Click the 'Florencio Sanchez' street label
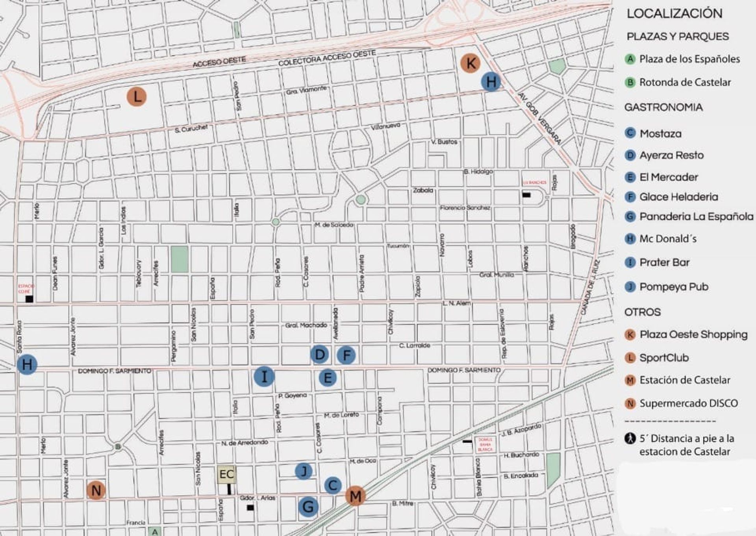 pyautogui.click(x=465, y=207)
